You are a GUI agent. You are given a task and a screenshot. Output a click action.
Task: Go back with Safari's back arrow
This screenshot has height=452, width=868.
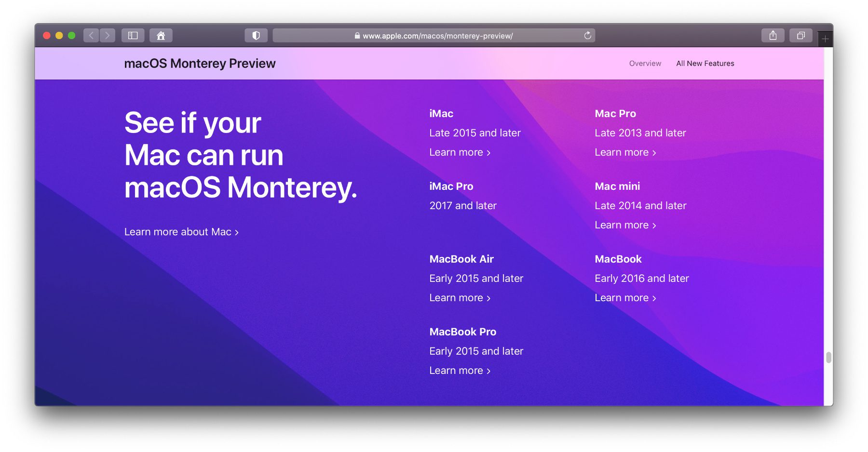91,36
